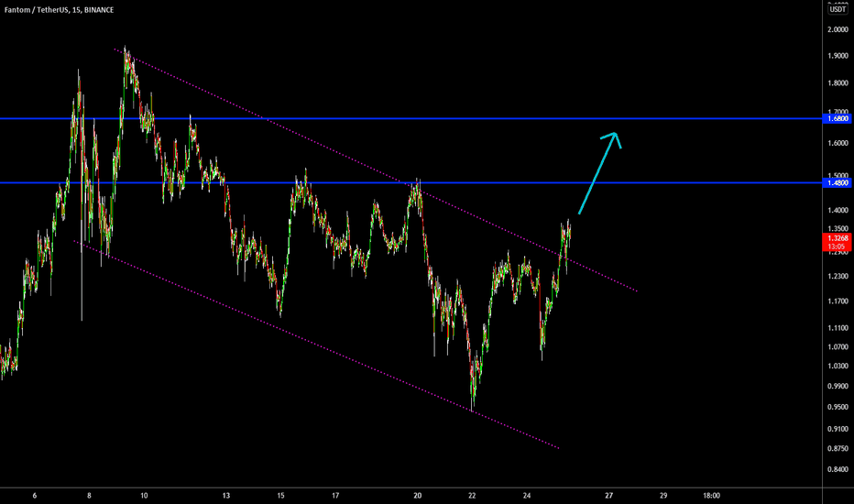This screenshot has height=504, width=854.
Task: Click date 15 on the time axis
Action: [x=280, y=496]
